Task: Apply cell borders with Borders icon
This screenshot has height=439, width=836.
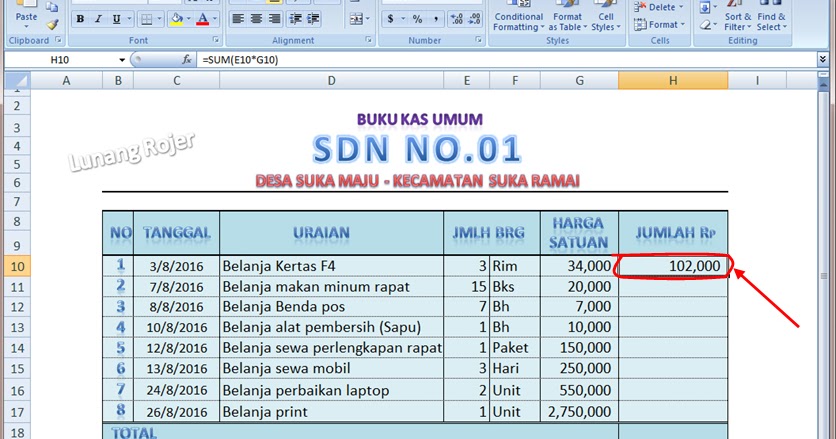Action: click(x=146, y=19)
